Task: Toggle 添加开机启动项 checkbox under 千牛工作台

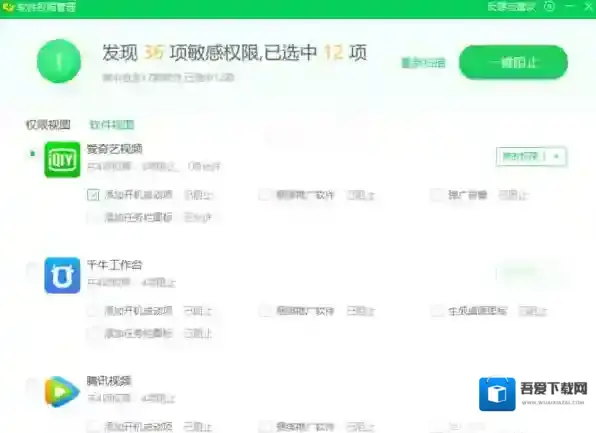Action: (x=93, y=311)
